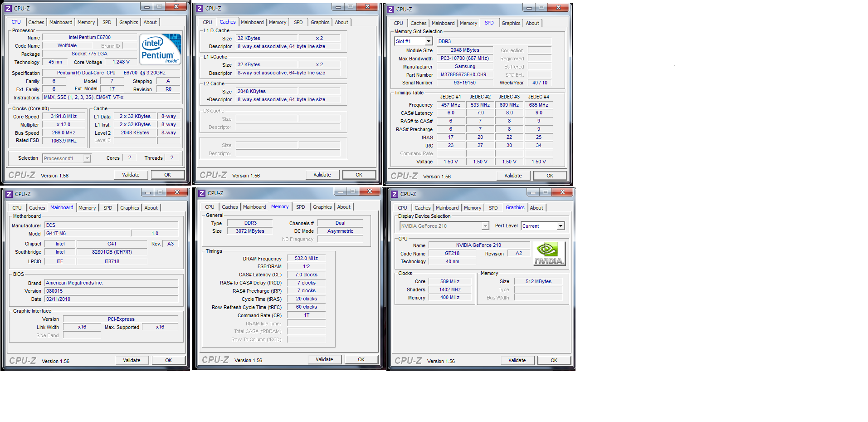868x422 pixels.
Task: Click the DC Mode value Asymmetric
Action: (341, 231)
